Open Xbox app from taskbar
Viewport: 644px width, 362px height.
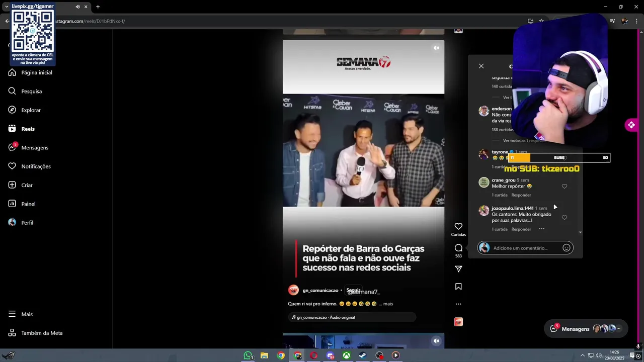347,355
